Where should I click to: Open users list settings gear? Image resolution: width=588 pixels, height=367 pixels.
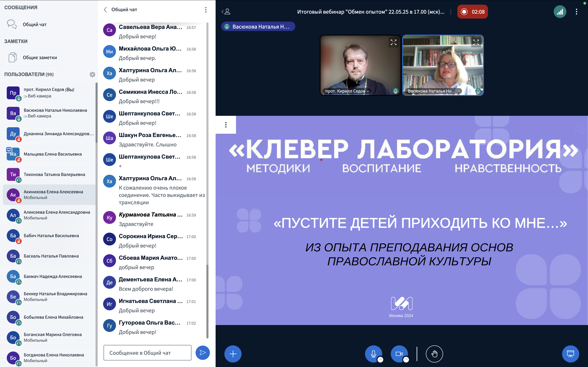(92, 74)
